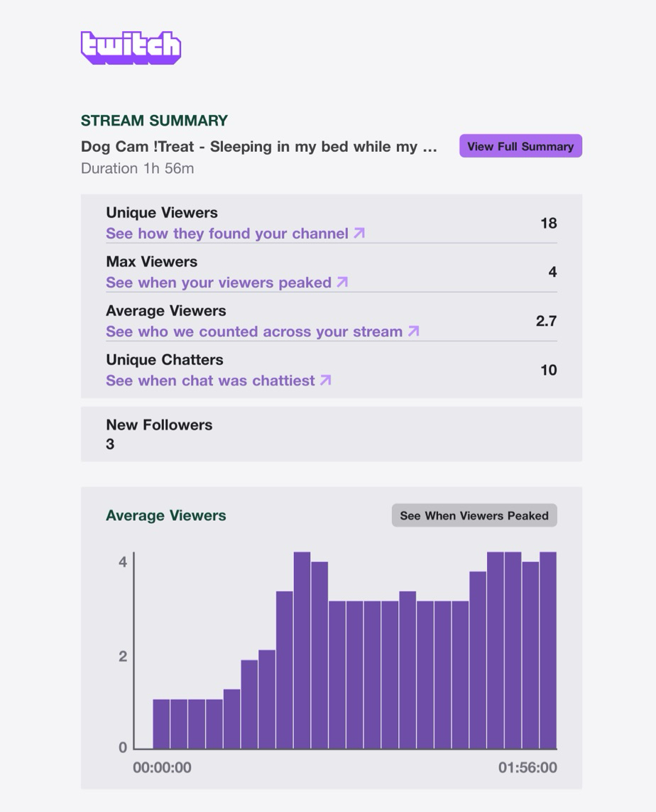Click the Unique Viewers count of 18
656x812 pixels.
pos(548,223)
